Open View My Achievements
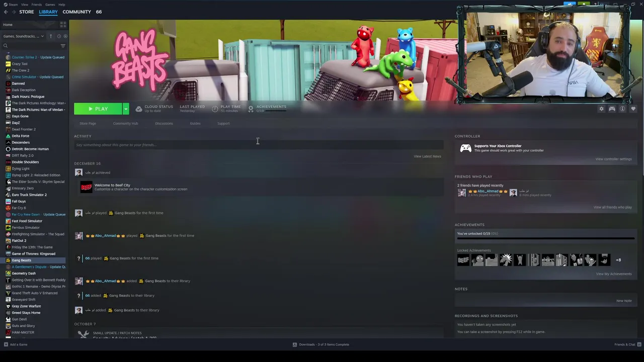This screenshot has width=644, height=362. (613, 274)
